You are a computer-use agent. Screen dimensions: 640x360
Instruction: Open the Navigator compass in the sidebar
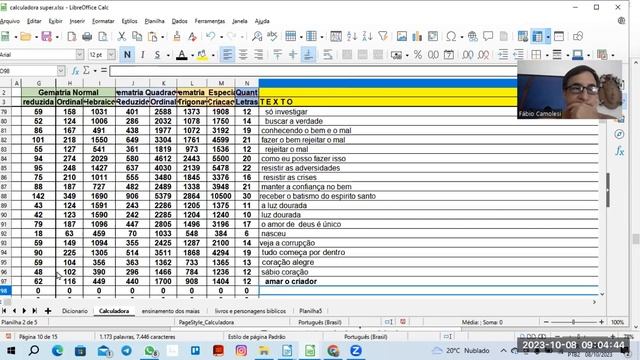click(x=619, y=134)
